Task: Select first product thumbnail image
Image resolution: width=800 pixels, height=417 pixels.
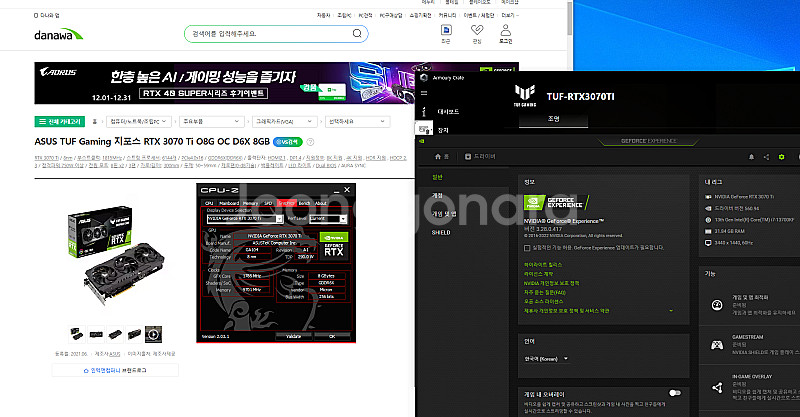Action: pos(77,334)
